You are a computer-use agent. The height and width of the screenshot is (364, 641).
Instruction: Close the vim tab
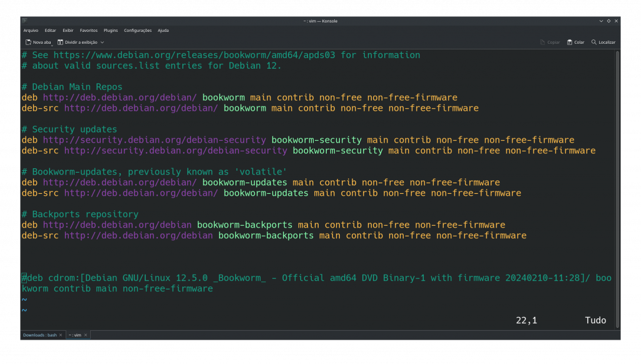pyautogui.click(x=86, y=335)
